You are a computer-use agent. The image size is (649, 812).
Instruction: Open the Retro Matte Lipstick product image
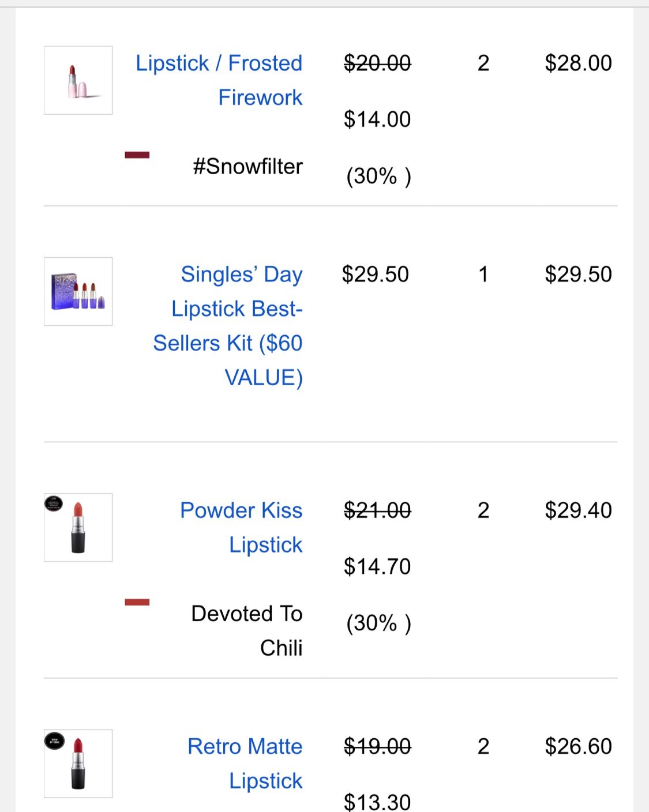coord(78,764)
